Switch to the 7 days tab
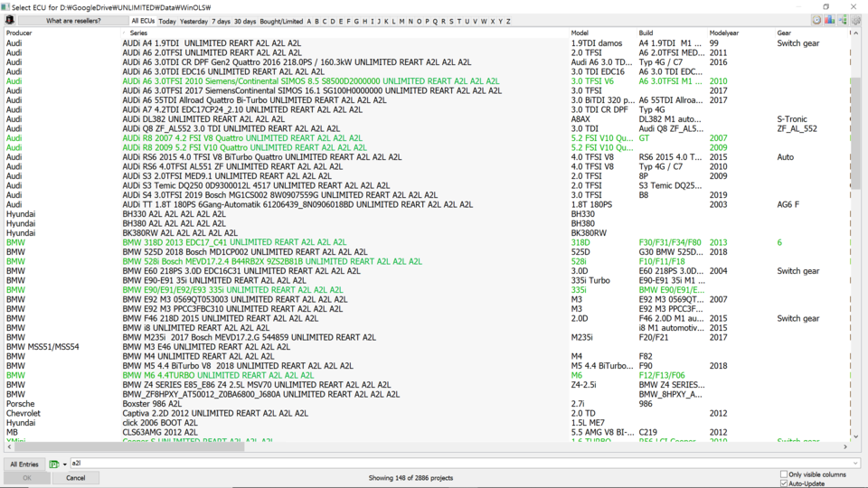The width and height of the screenshot is (868, 488). 221,21
